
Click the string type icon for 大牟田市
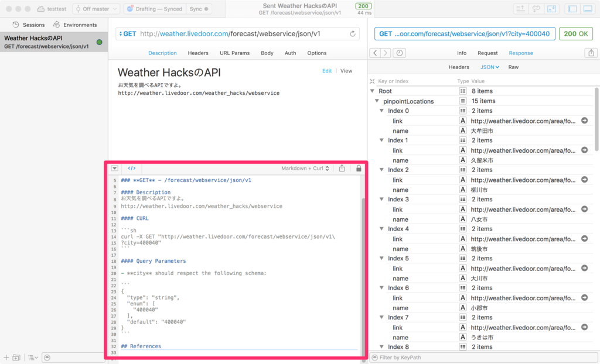pyautogui.click(x=463, y=131)
